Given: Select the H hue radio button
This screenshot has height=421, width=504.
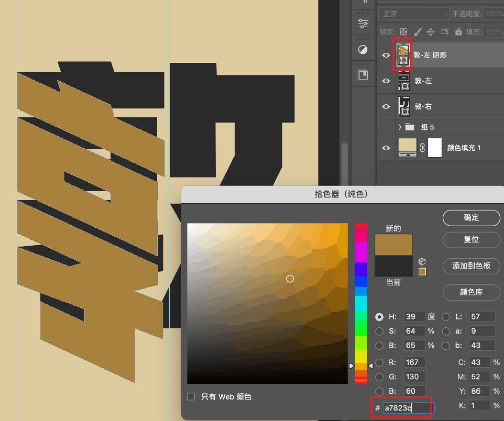Looking at the screenshot, I should tap(379, 317).
